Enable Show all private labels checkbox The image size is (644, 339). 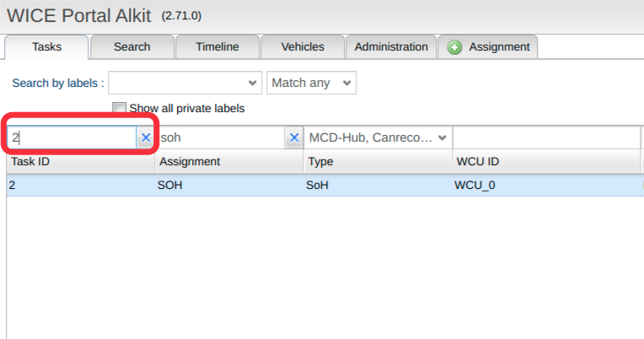pyautogui.click(x=119, y=109)
